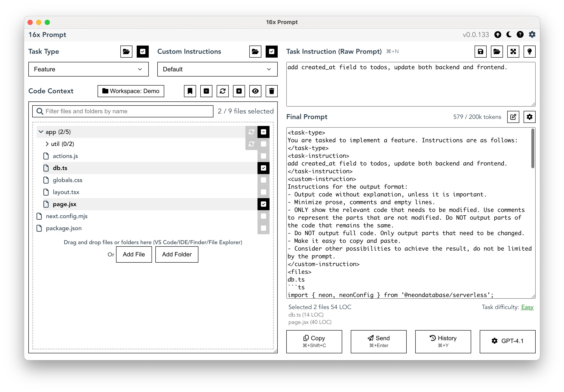The image size is (564, 392).
Task: Click the search magnifier icon in file filter
Action: (40, 111)
